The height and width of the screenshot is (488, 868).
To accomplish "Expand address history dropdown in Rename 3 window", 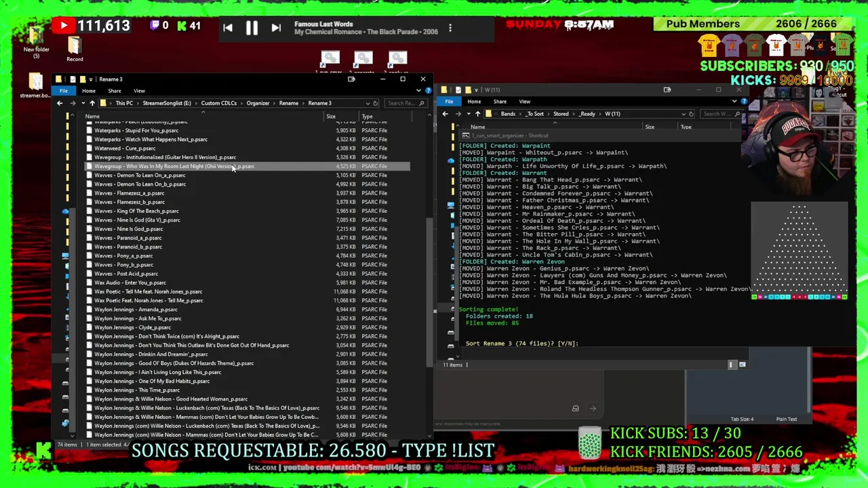I will 367,103.
